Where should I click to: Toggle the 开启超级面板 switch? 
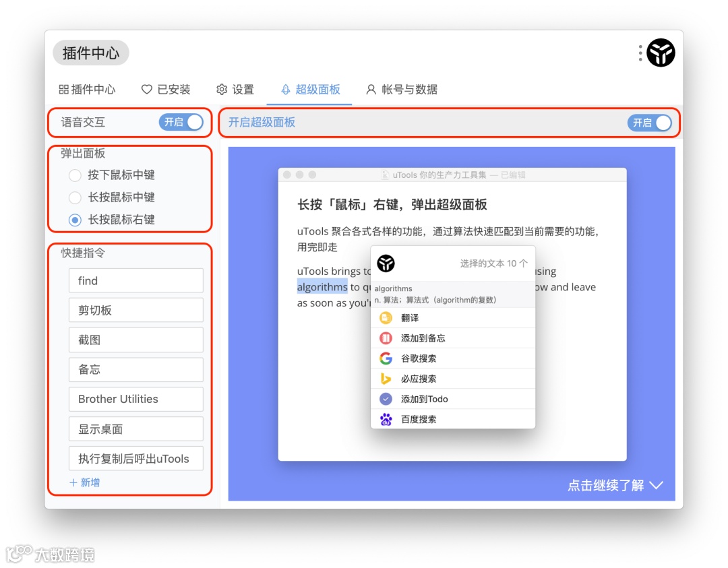(x=650, y=123)
